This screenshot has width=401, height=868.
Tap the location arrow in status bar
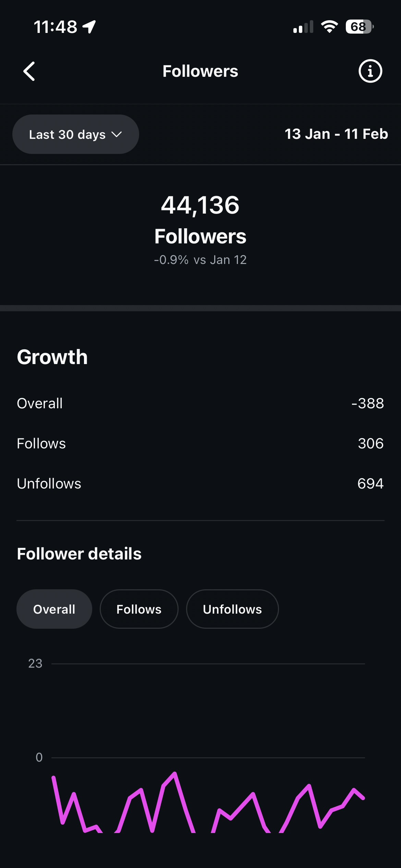pyautogui.click(x=89, y=27)
